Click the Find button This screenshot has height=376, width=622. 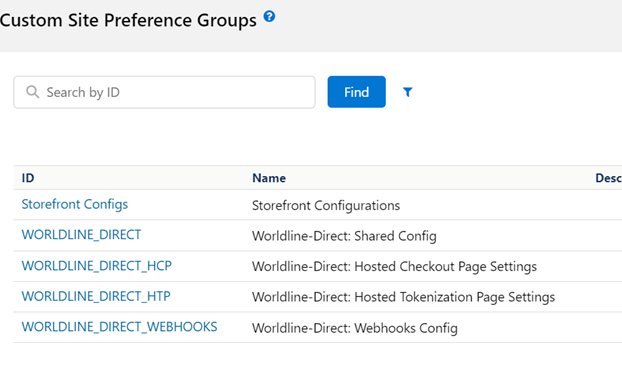356,92
